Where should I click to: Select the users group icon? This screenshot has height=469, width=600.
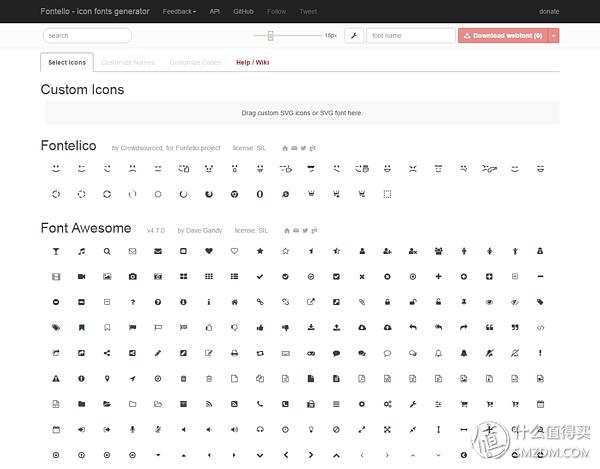439,251
